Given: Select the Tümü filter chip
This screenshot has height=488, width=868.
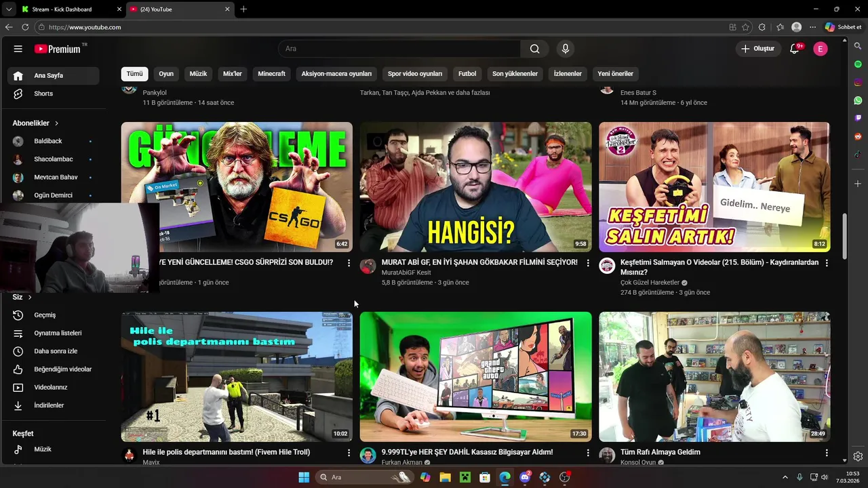Looking at the screenshot, I should coord(135,74).
